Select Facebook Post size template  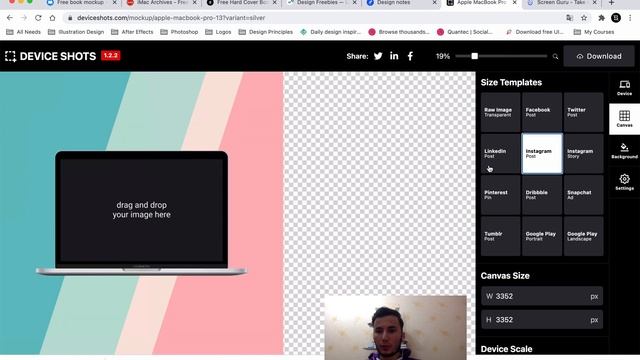pos(542,112)
